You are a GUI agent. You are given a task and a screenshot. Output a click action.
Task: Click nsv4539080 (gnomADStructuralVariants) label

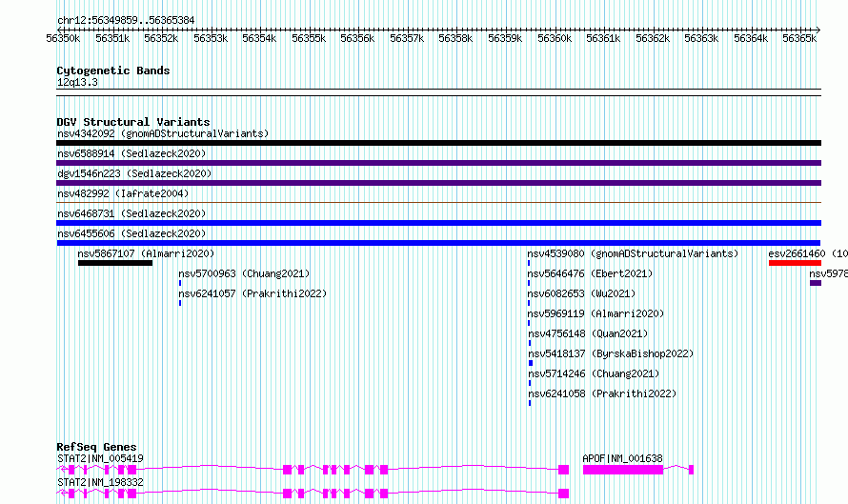[633, 253]
